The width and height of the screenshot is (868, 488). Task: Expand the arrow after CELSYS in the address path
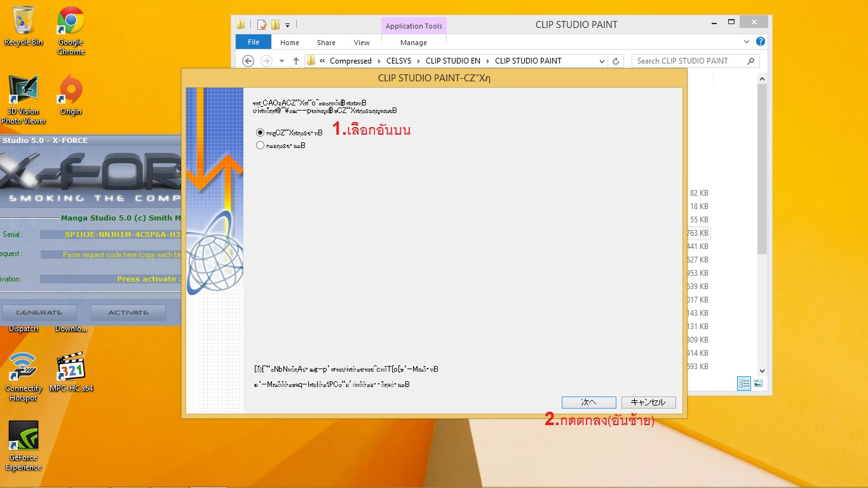click(419, 61)
